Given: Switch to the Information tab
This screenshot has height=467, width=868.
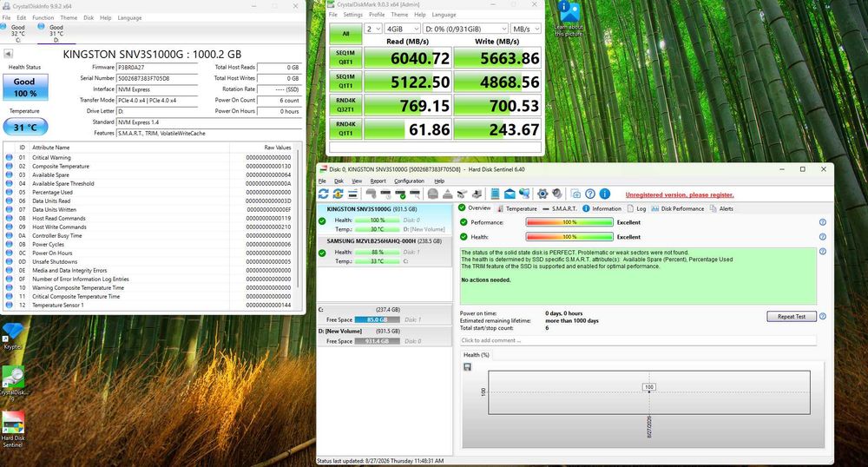Looking at the screenshot, I should tap(602, 208).
